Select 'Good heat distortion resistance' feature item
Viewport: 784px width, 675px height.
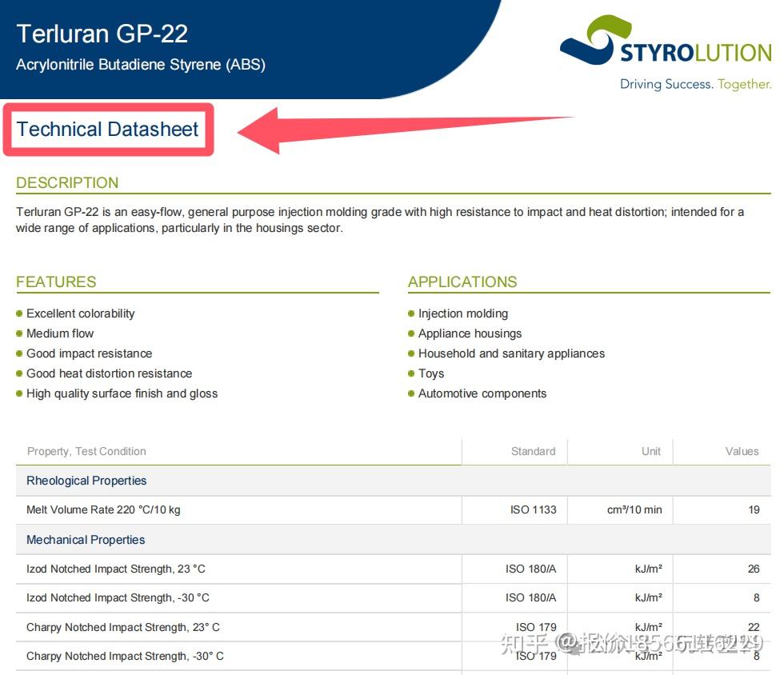coord(109,373)
